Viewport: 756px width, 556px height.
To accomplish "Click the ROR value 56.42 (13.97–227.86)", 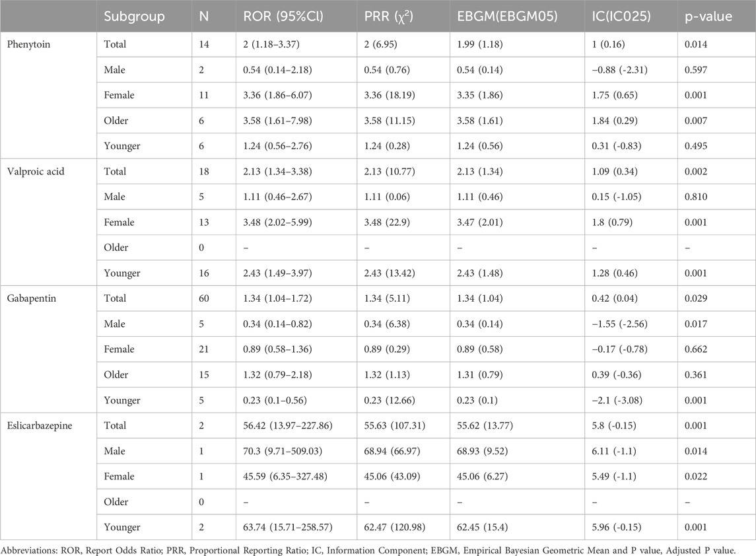I will [291, 425].
